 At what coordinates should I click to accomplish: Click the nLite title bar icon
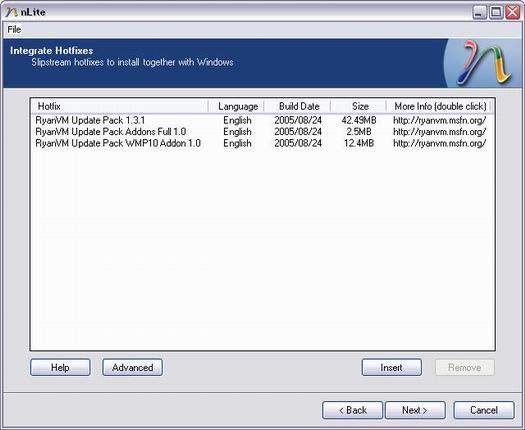point(12,12)
